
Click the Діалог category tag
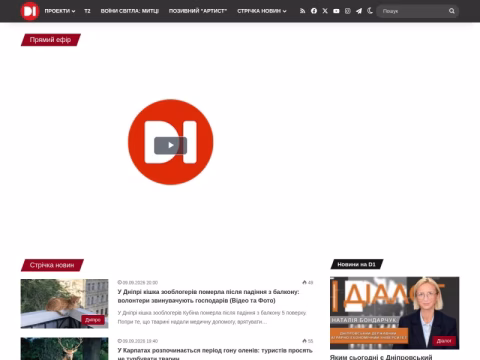(x=444, y=341)
